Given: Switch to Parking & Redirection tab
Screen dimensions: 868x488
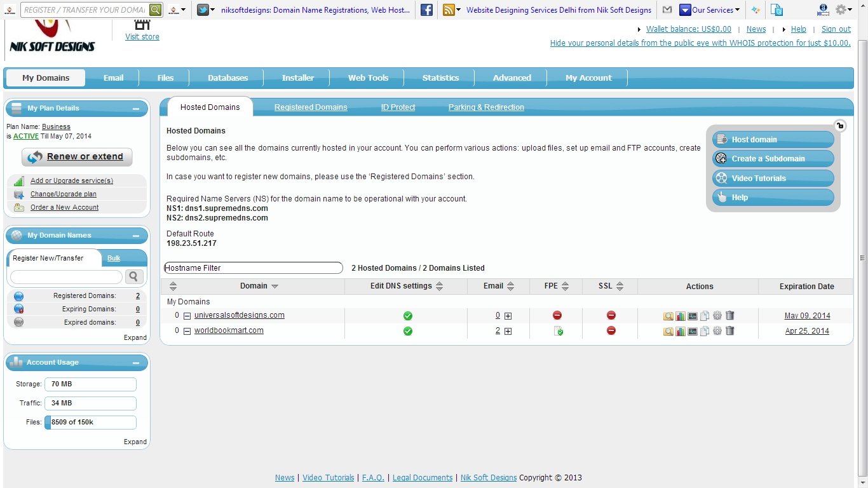Looking at the screenshot, I should [486, 107].
